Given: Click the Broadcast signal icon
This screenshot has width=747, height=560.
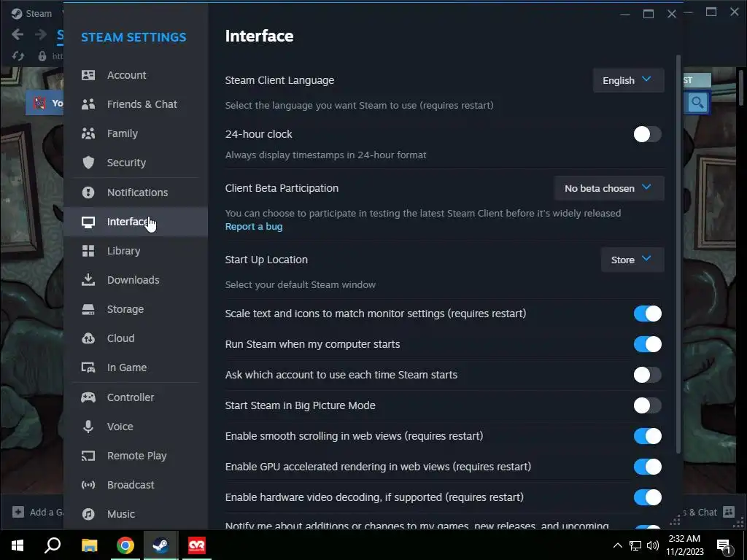Looking at the screenshot, I should [x=88, y=485].
